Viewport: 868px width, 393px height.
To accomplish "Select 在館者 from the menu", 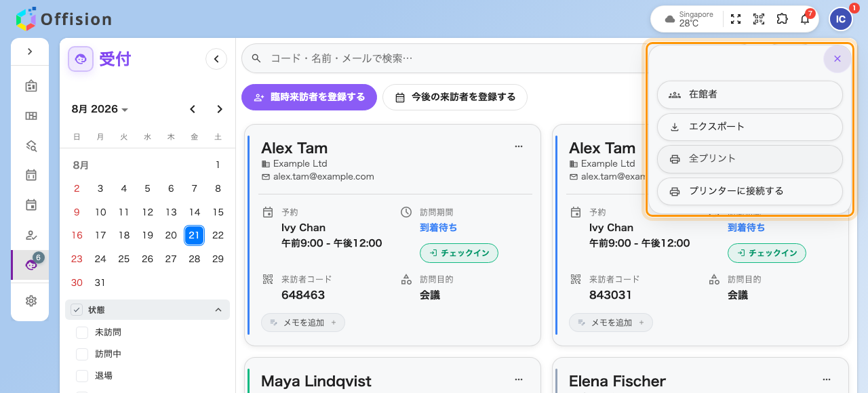I will pyautogui.click(x=750, y=94).
